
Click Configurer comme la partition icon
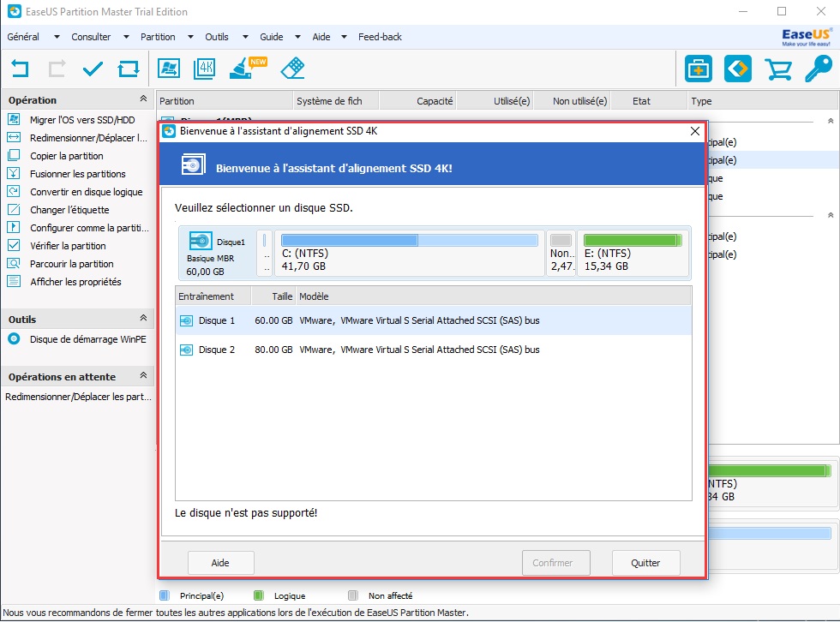pyautogui.click(x=14, y=228)
